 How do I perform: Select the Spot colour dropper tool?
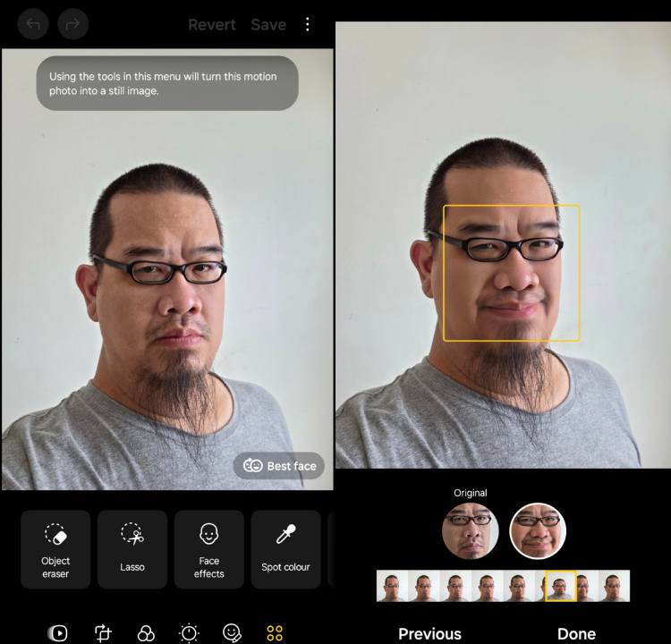286,549
